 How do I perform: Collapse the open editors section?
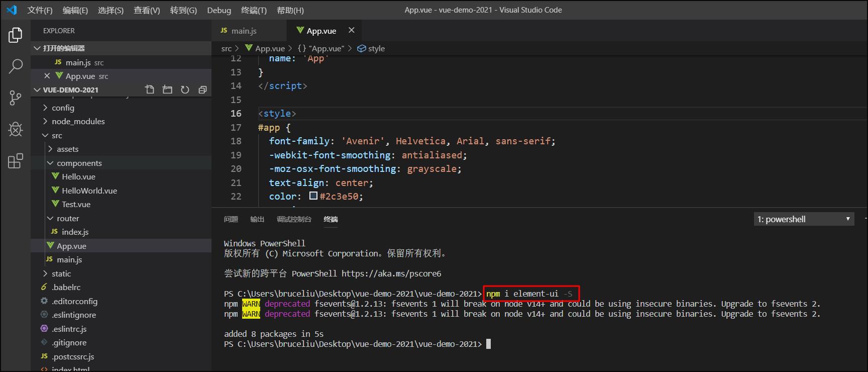[x=37, y=48]
